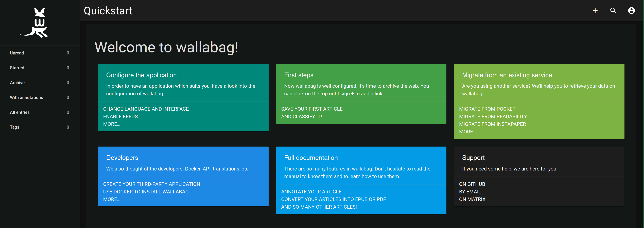Image resolution: width=644 pixels, height=228 pixels.
Task: Click the Full documentation card title
Action: coord(311,158)
